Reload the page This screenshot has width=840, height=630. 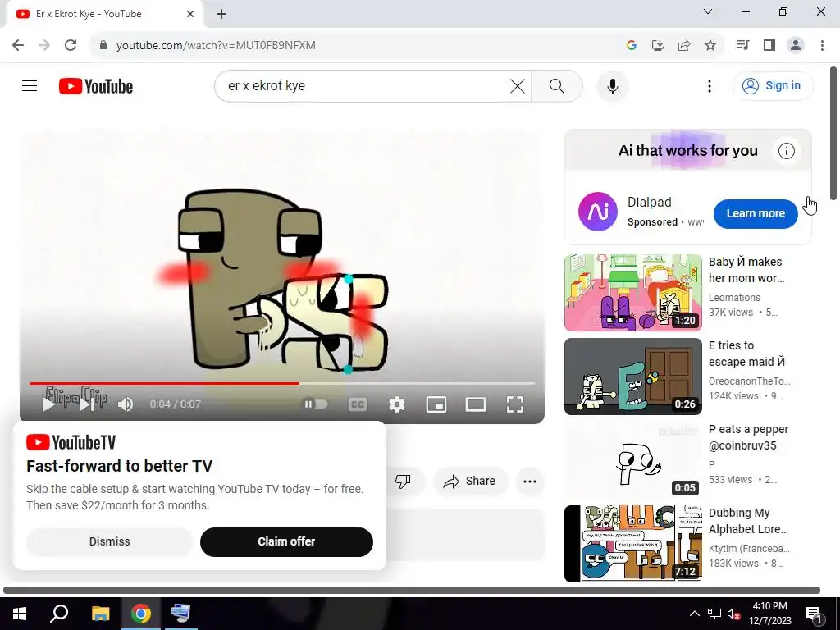[x=71, y=45]
